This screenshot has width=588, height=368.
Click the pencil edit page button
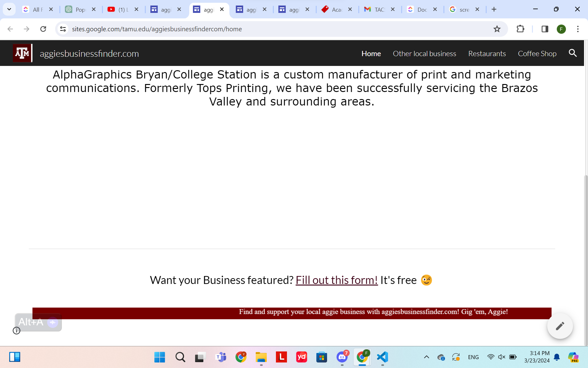click(x=560, y=326)
